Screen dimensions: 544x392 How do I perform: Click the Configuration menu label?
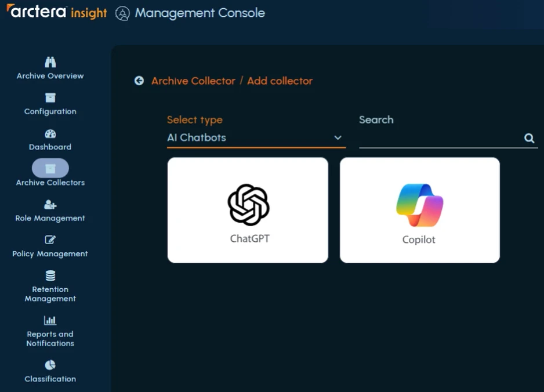(x=50, y=112)
